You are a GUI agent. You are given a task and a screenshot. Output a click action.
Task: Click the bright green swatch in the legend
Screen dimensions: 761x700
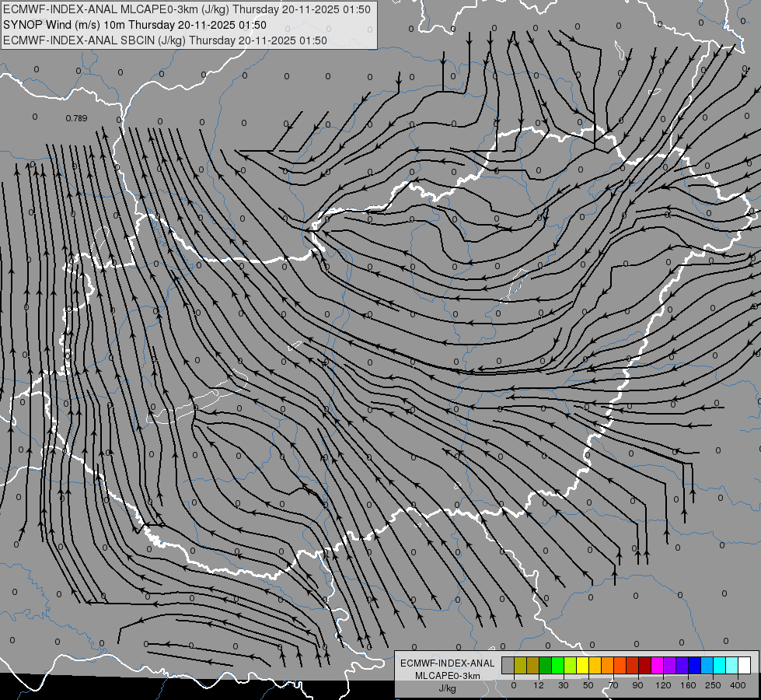point(558,665)
